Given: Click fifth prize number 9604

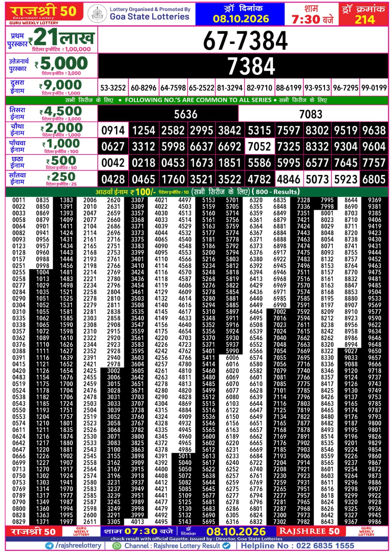Looking at the screenshot, I should coord(374,147).
